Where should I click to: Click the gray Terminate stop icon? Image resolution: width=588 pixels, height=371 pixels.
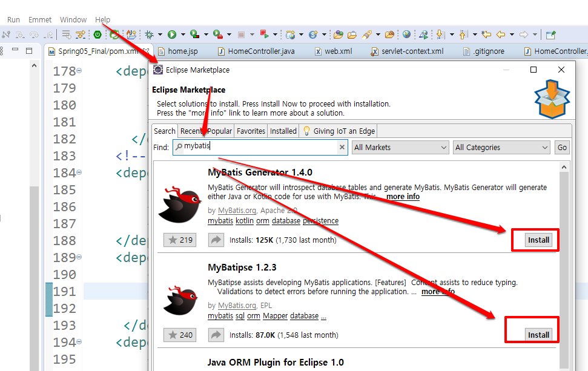(241, 35)
